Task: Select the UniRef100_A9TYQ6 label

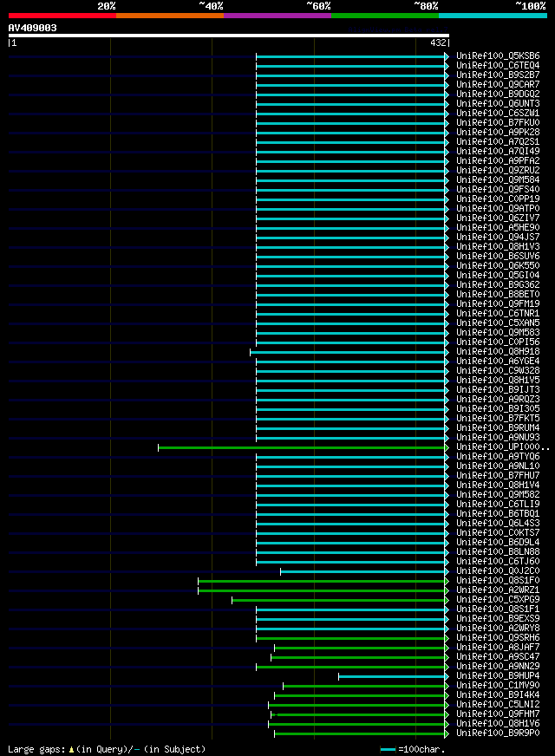Action: (498, 457)
